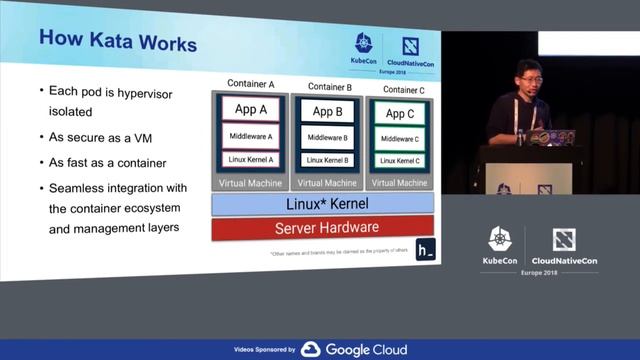Select the 'How Kata Works' slide title
The width and height of the screenshot is (640, 360).
pos(118,41)
